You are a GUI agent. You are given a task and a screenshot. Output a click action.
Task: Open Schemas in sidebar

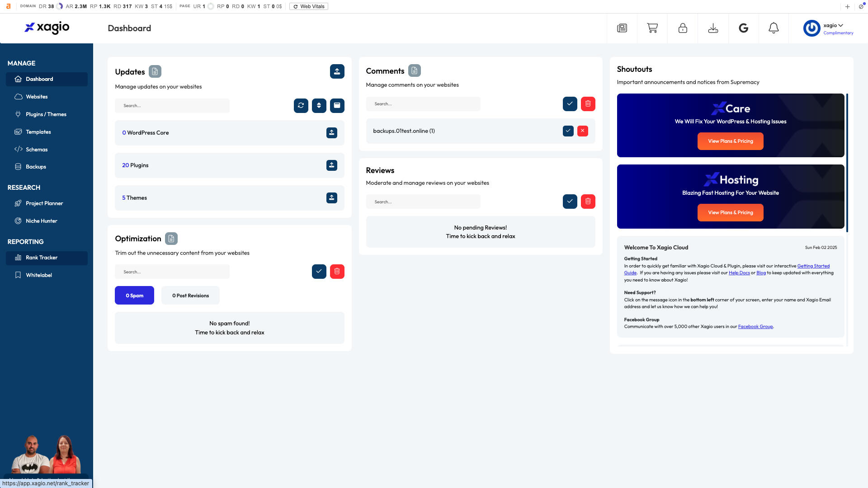click(47, 150)
